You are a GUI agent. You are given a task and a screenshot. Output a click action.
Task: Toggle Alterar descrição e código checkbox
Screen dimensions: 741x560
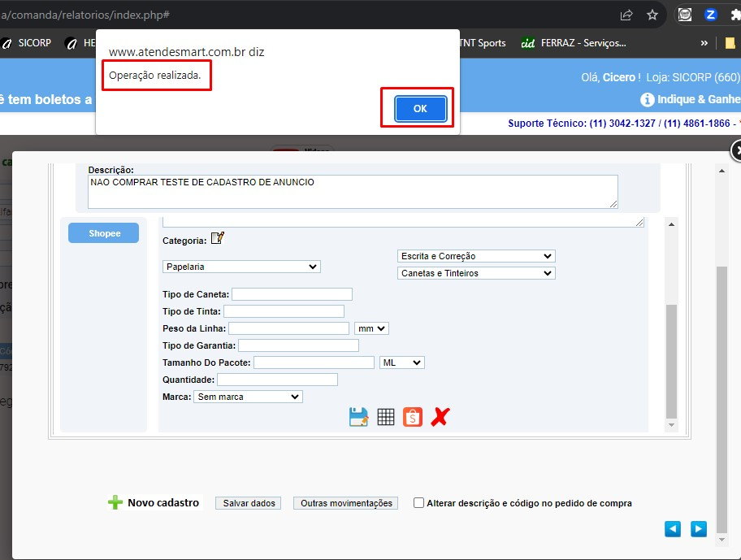418,503
